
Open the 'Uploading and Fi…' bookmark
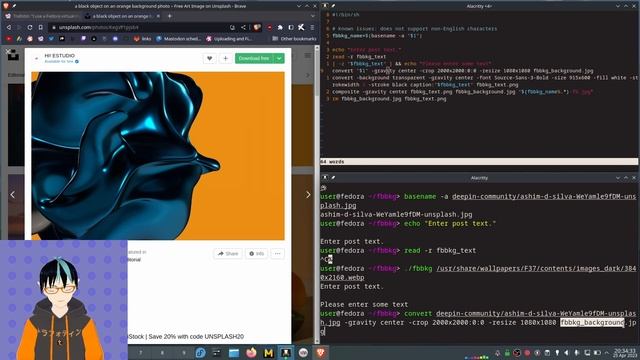tap(229, 39)
